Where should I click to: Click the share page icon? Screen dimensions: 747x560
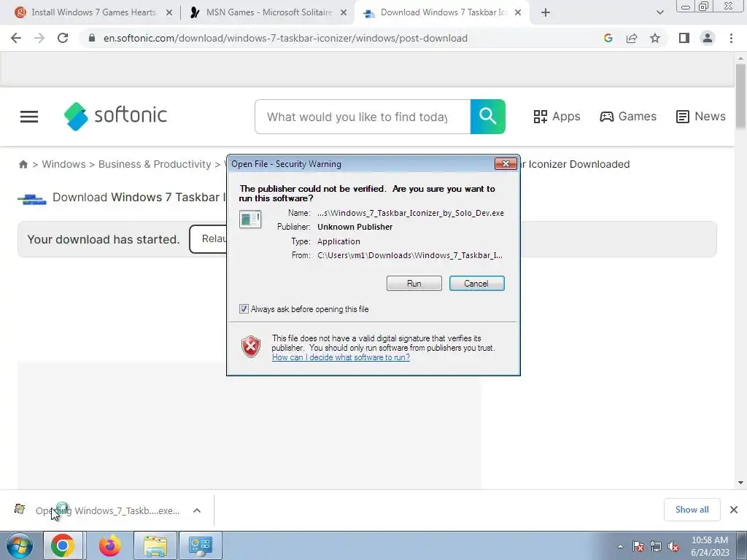click(x=632, y=38)
